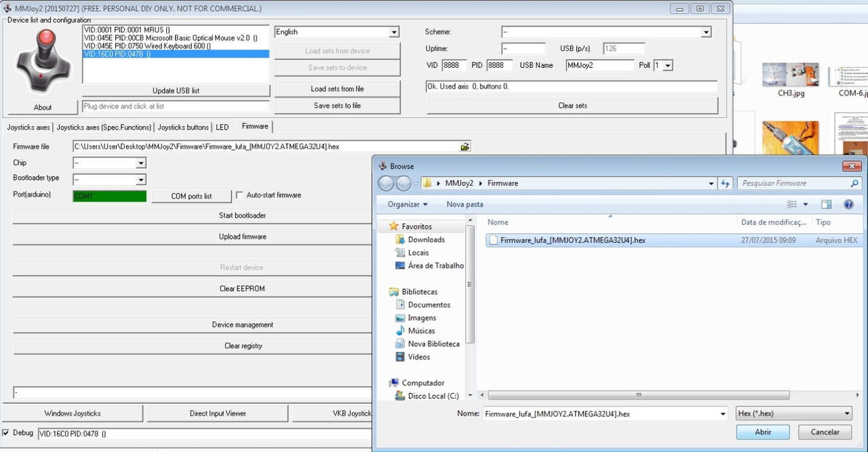
Task: Open Nova Biblioteca library
Action: point(433,343)
